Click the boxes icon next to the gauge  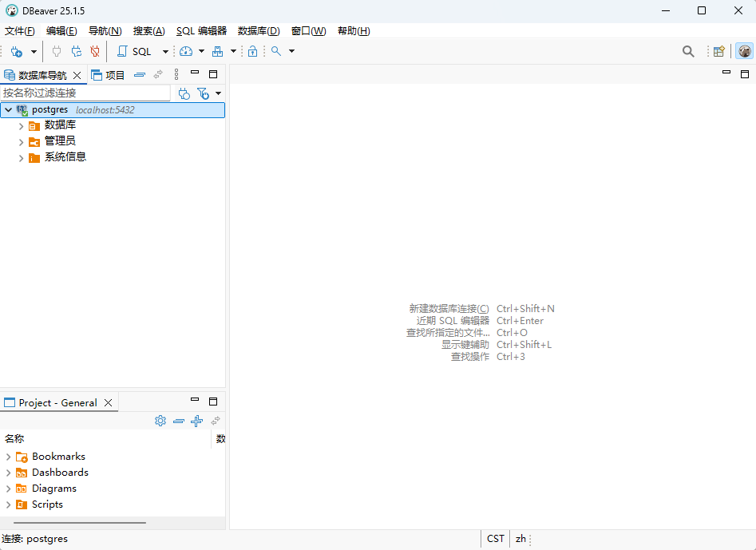[217, 52]
